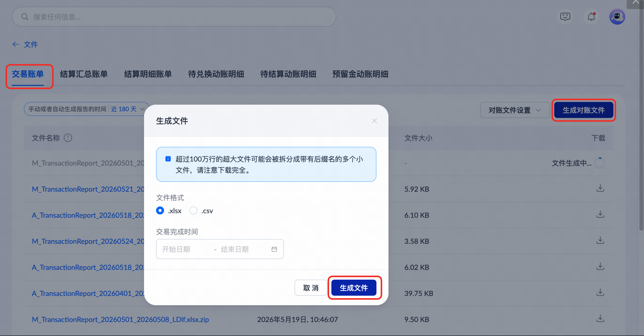Viewport: 644px width, 336px height.
Task: Click the 下载 column header
Action: 598,138
